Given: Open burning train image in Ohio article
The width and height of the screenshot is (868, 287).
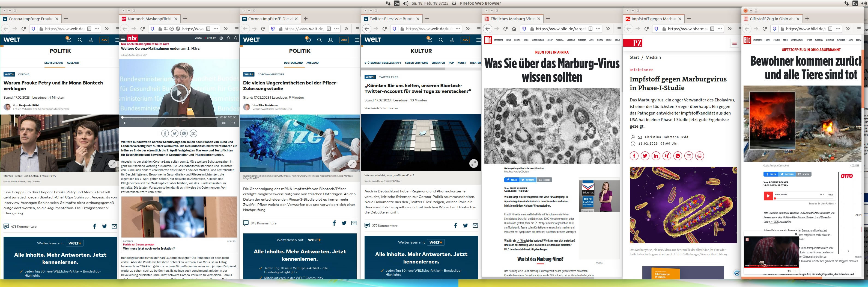Looking at the screenshot, I should pyautogui.click(x=802, y=124).
